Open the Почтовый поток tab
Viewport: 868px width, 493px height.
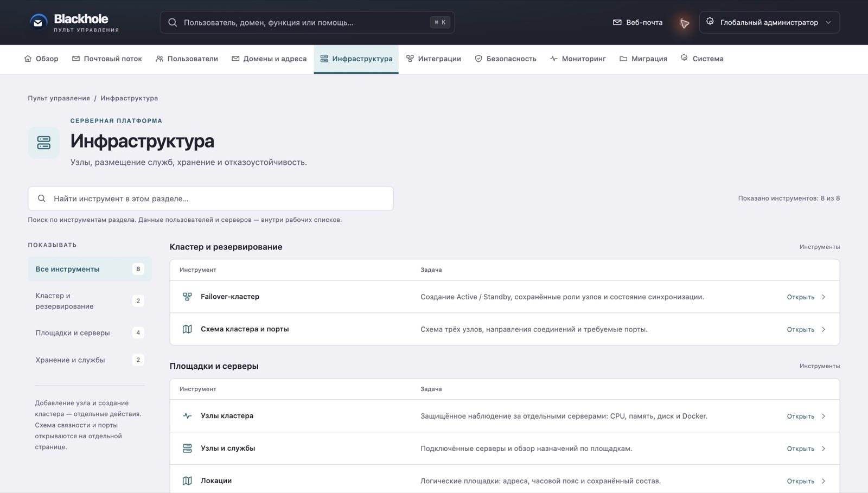coord(107,59)
